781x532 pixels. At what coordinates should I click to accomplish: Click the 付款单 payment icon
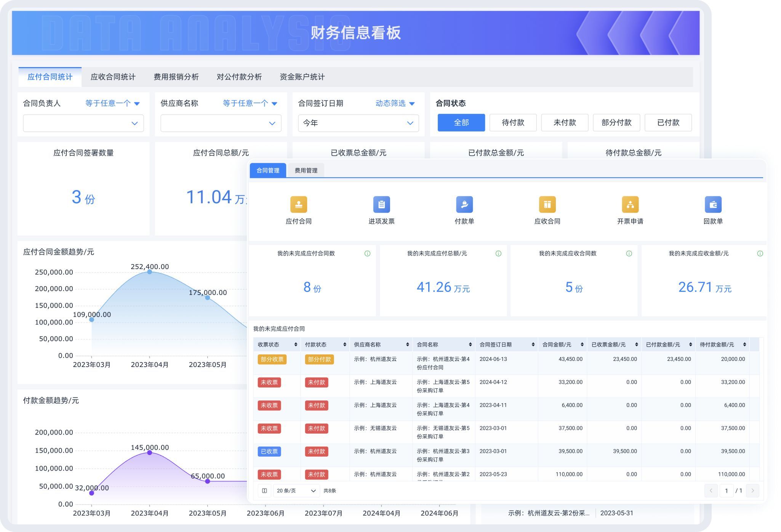464,205
